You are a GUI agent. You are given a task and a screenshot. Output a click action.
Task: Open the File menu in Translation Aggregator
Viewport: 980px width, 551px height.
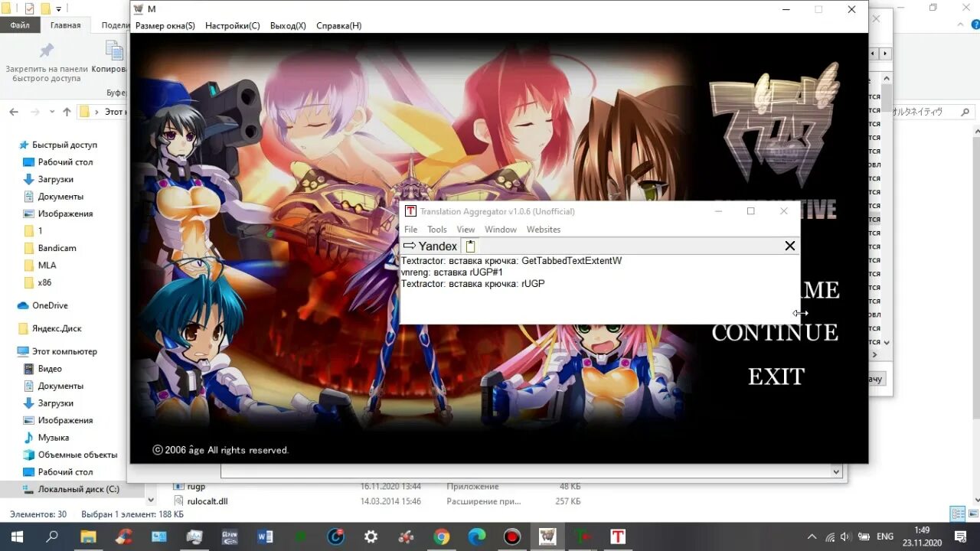click(x=411, y=230)
